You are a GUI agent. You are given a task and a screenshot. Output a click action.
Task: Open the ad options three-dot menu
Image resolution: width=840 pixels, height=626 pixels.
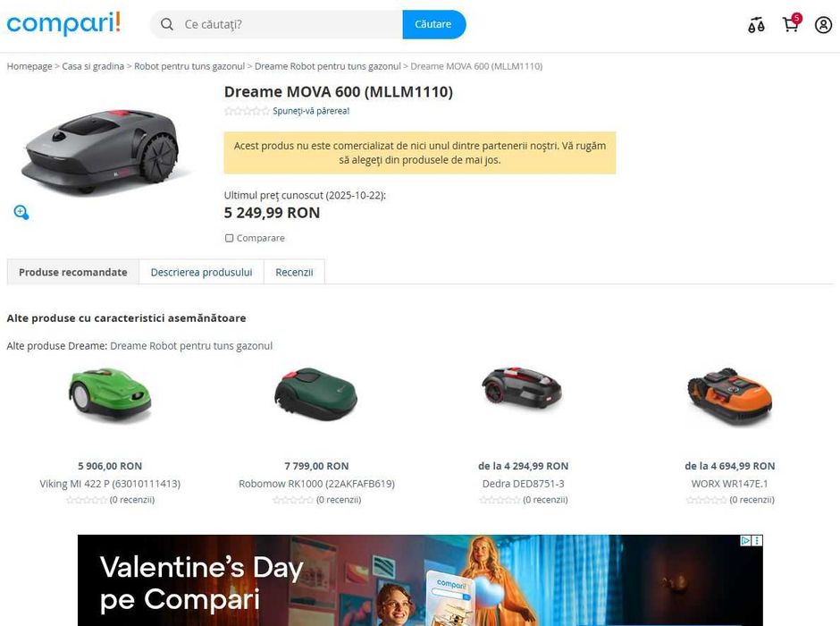pos(758,541)
